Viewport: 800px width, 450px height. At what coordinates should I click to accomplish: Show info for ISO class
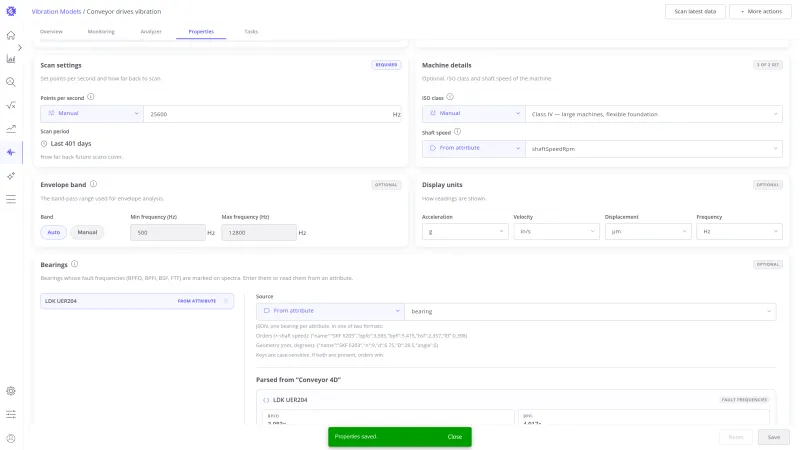point(450,97)
